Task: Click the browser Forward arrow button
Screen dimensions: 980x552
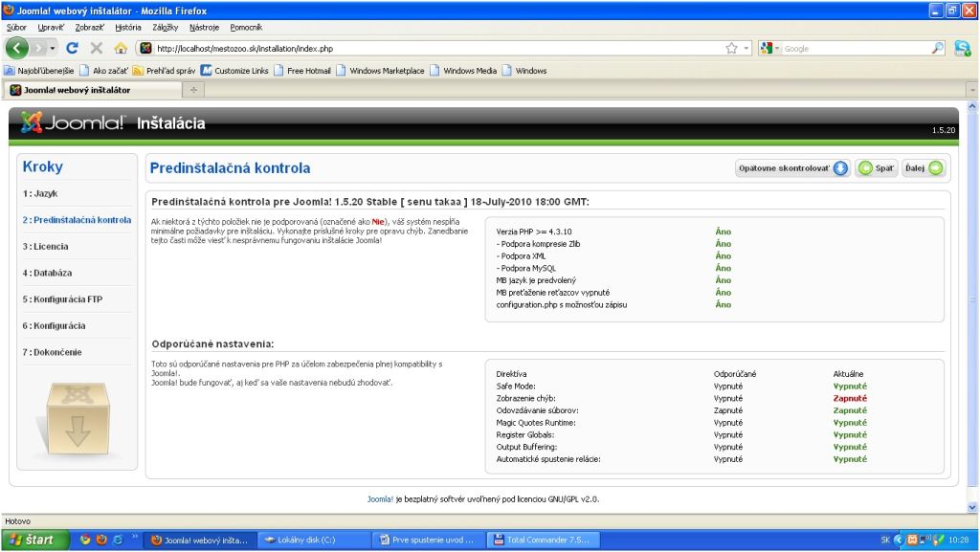Action: [38, 48]
